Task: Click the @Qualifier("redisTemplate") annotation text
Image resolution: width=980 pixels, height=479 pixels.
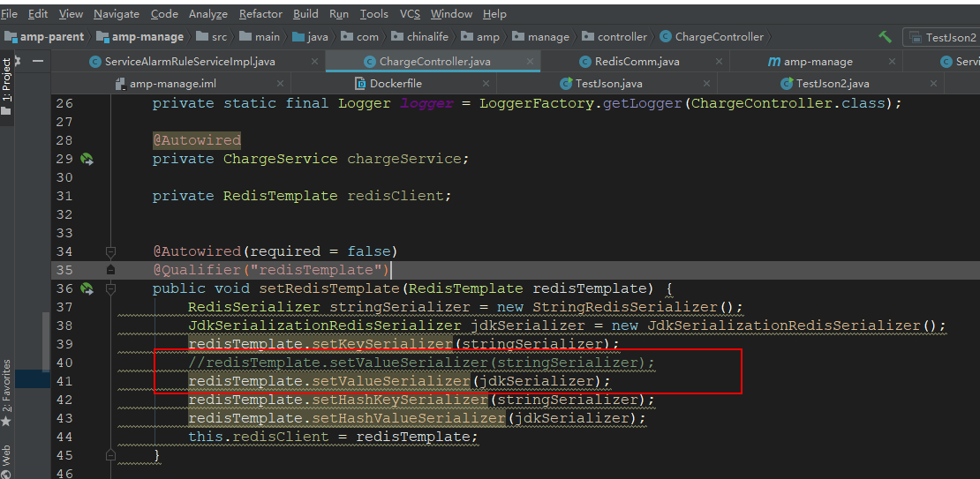Action: 271,270
